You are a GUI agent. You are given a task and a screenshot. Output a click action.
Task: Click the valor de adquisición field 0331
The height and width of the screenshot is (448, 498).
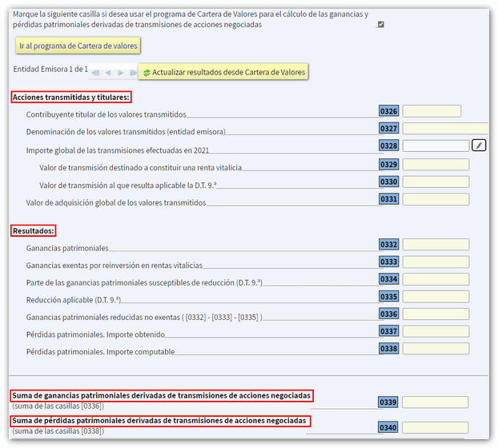[436, 199]
